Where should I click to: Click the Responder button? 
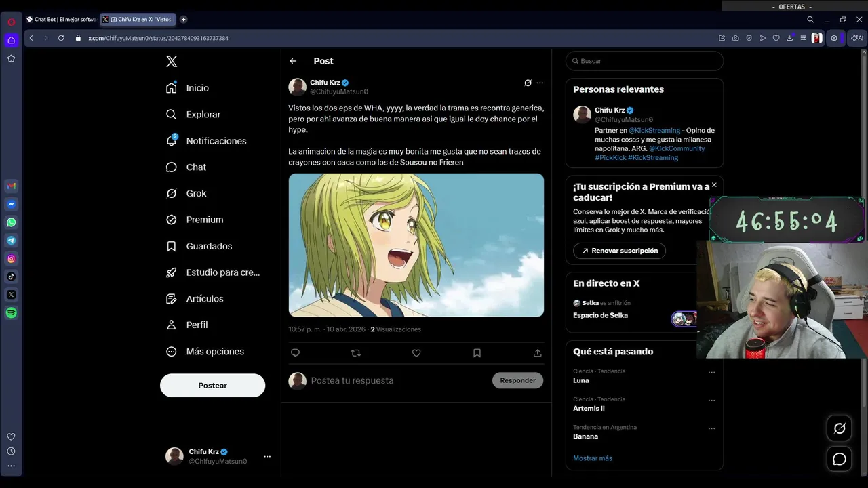[x=517, y=381]
